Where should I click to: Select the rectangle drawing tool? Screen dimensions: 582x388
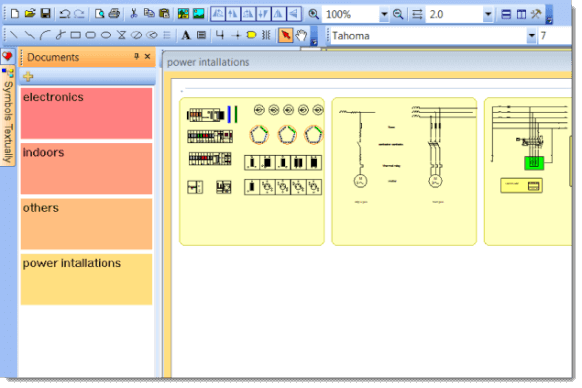click(76, 35)
